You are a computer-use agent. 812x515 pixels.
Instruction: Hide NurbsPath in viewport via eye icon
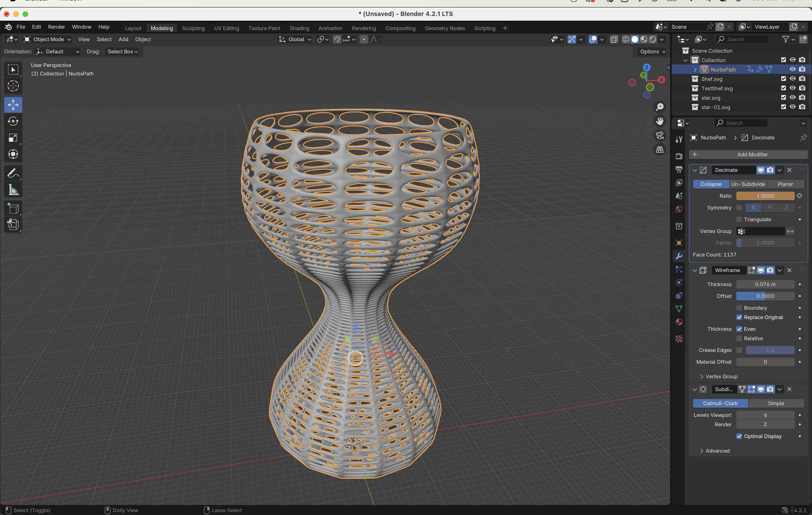792,69
